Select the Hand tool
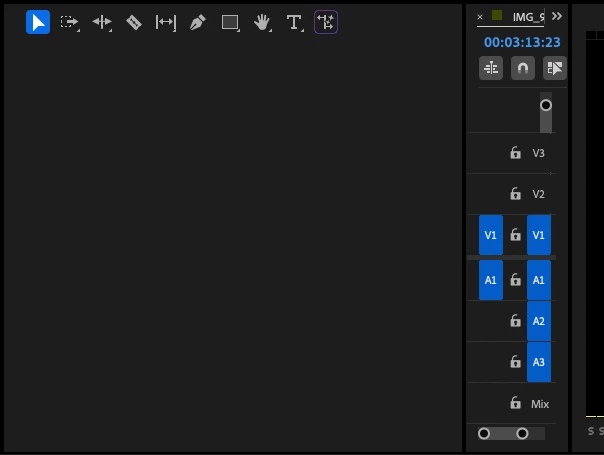 pos(262,22)
